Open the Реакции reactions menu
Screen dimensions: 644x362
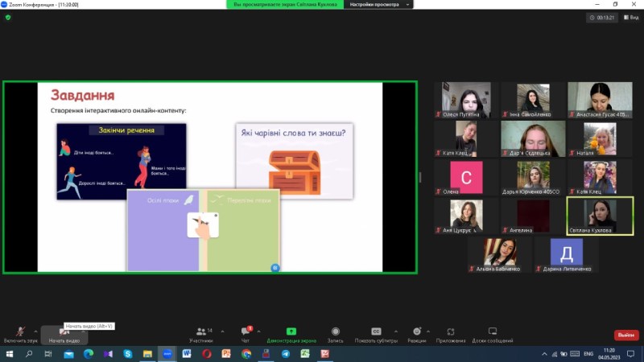point(416,335)
